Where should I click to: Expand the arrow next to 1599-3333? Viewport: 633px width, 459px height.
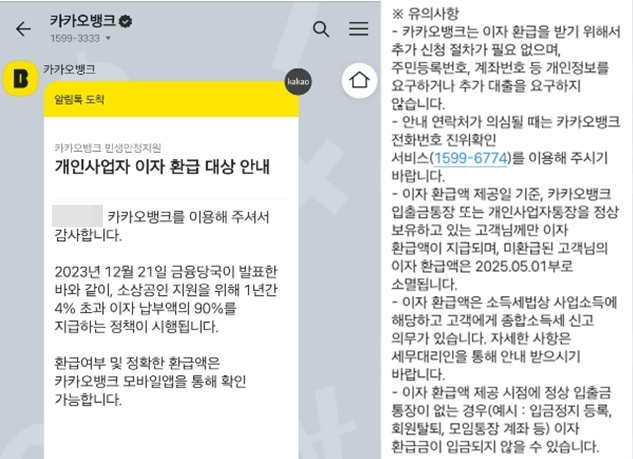point(108,38)
